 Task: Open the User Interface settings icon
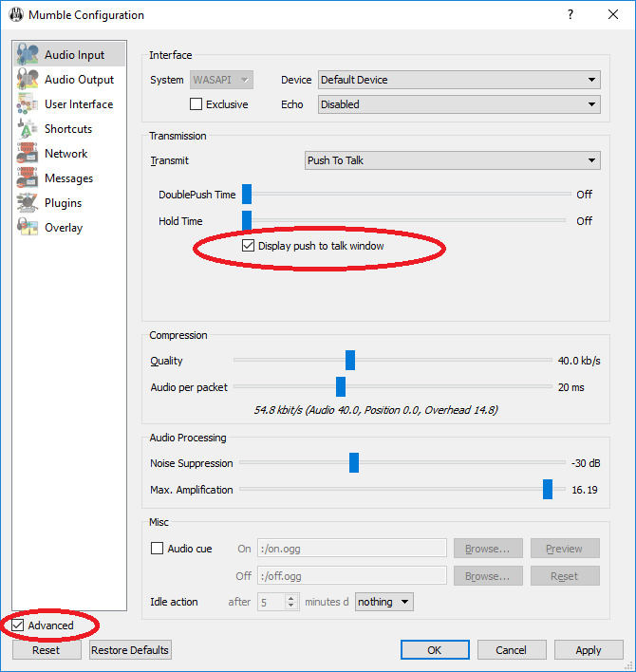pyautogui.click(x=28, y=104)
